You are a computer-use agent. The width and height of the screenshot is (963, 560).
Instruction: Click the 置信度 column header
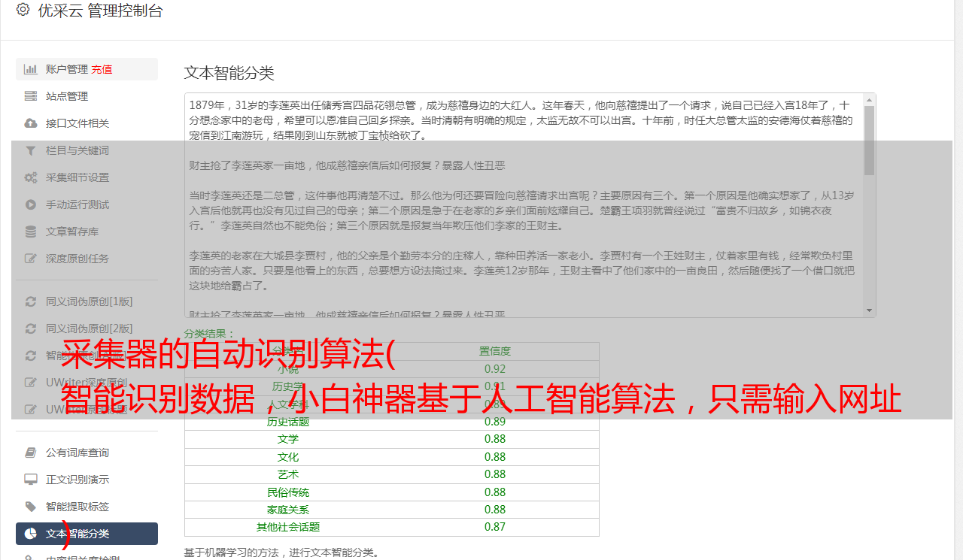point(495,351)
